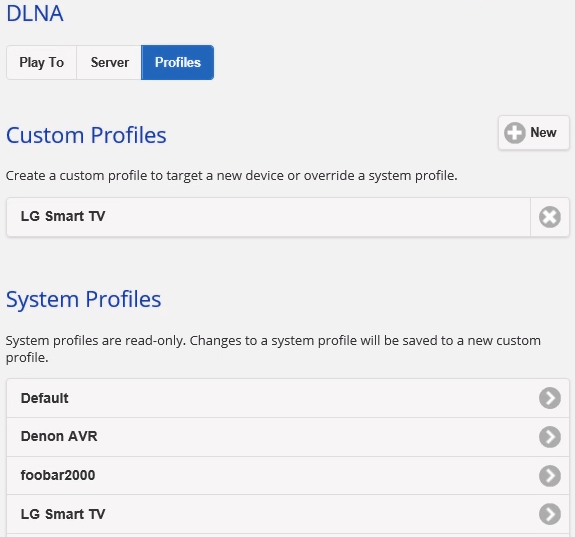Open the Server tab
The height and width of the screenshot is (537, 575).
pos(109,62)
